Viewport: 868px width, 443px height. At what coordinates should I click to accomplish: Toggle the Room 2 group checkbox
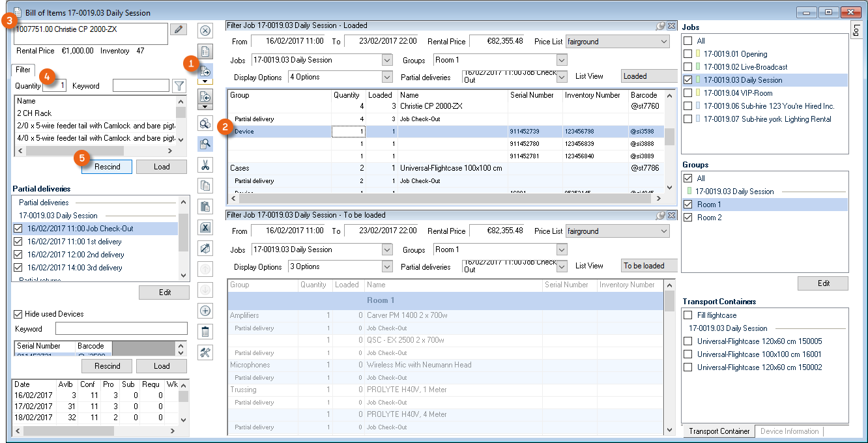(688, 218)
